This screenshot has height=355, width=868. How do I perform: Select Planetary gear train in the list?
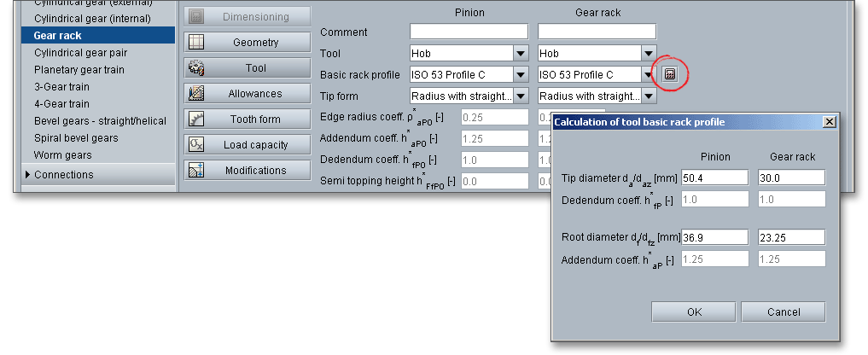pyautogui.click(x=80, y=70)
